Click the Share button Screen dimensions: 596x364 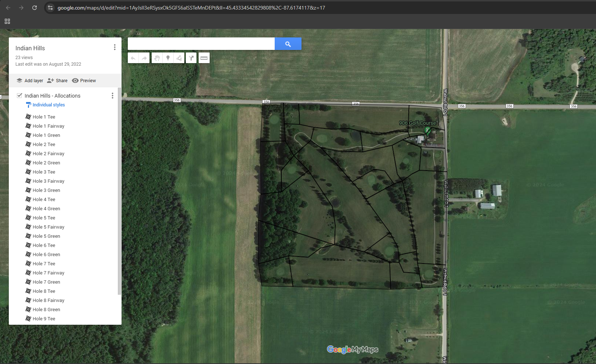[57, 81]
